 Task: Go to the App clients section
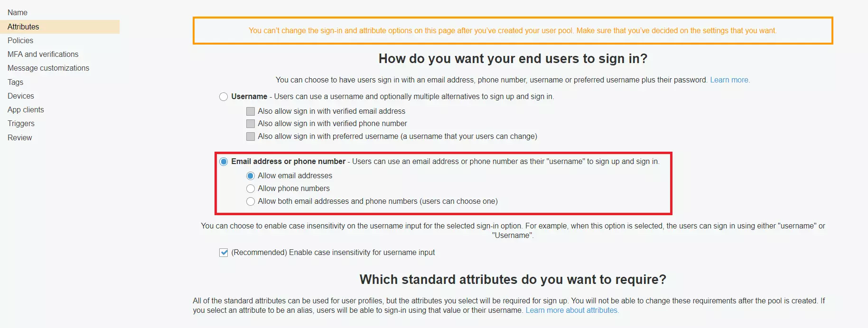click(x=25, y=109)
